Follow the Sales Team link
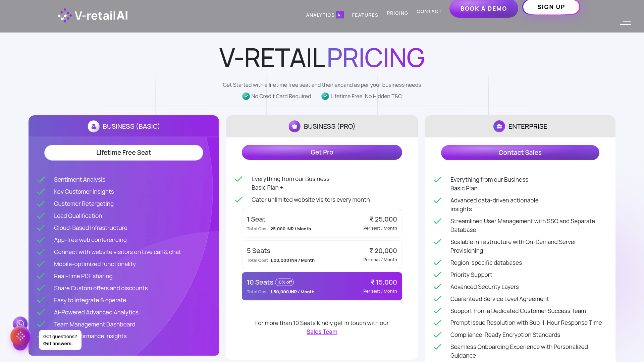The height and width of the screenshot is (362, 644). point(322,332)
